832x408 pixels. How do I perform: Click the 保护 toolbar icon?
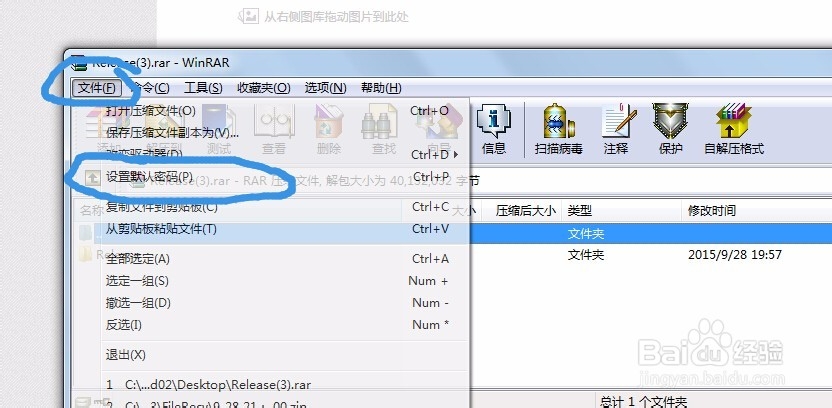coord(670,129)
